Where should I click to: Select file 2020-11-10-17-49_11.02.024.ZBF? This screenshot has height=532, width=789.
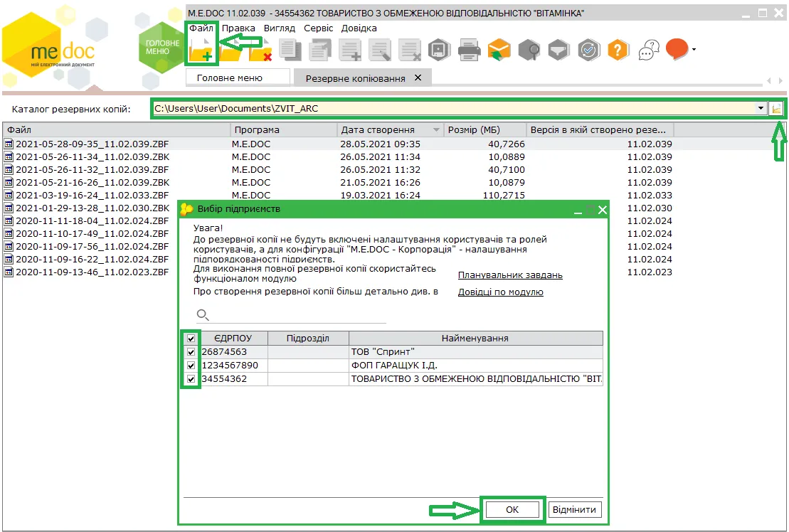(92, 234)
